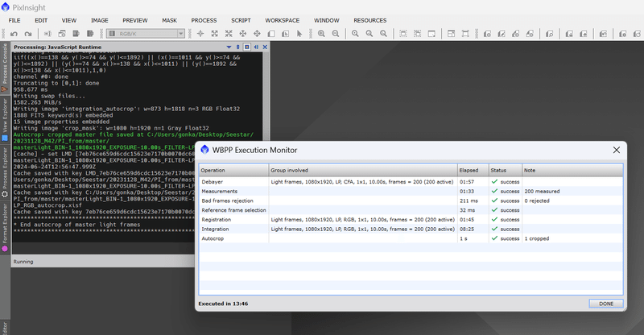Close the Process Console panel

point(265,47)
